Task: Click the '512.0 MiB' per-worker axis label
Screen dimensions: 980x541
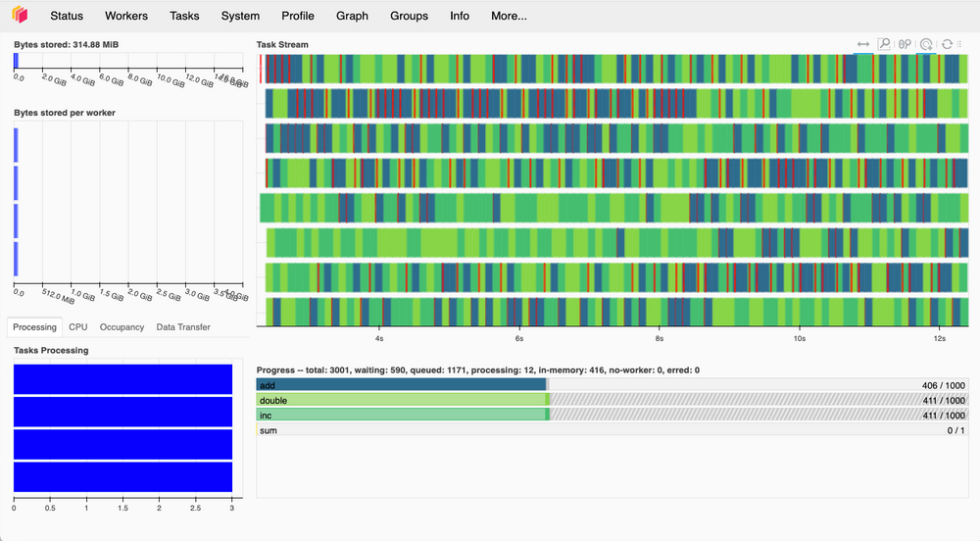Action: click(x=58, y=295)
